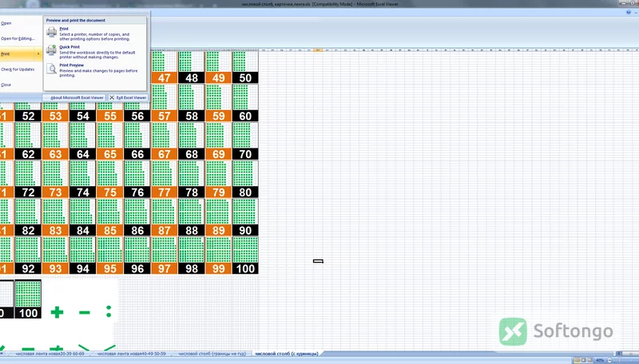639x364 pixels.
Task: Switch to sheet tab числовая лента новая40-49 50-59
Action: pyautogui.click(x=131, y=354)
